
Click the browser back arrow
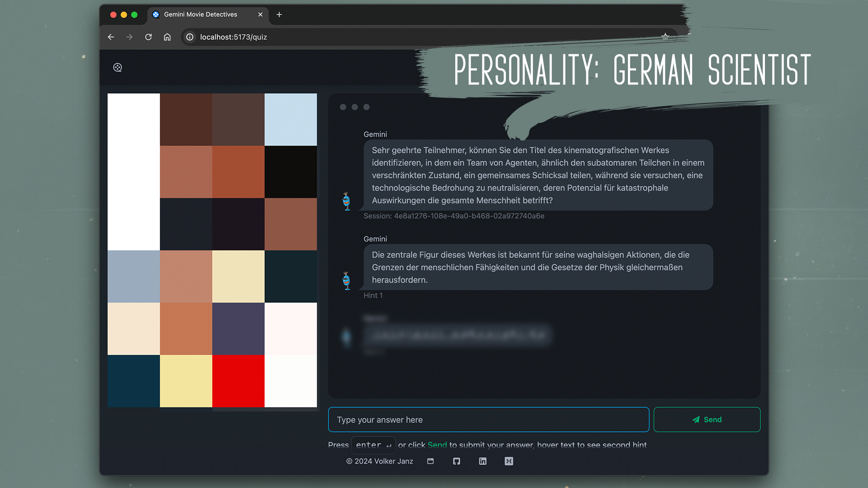(111, 37)
